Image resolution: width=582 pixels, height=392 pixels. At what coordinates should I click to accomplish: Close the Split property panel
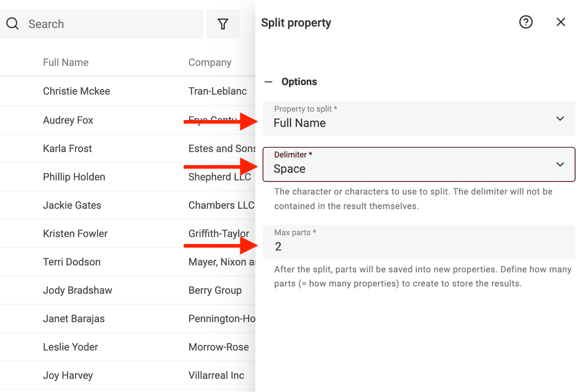pyautogui.click(x=560, y=22)
